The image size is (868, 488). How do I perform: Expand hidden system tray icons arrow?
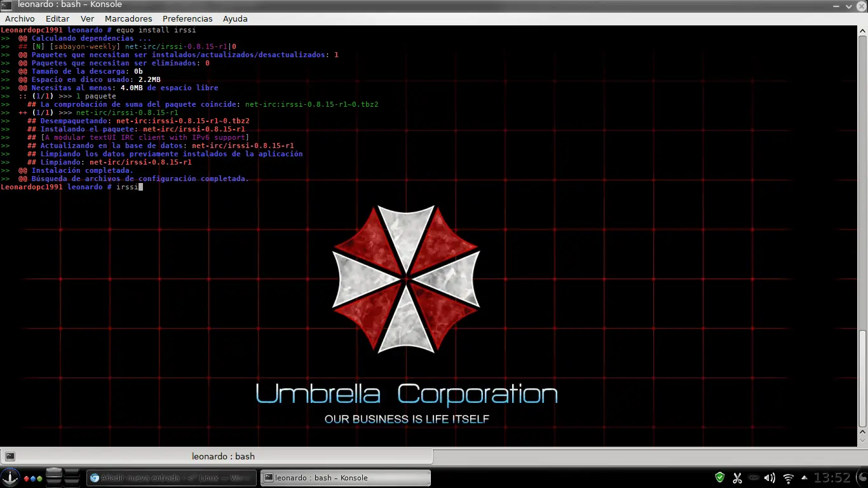pos(804,478)
